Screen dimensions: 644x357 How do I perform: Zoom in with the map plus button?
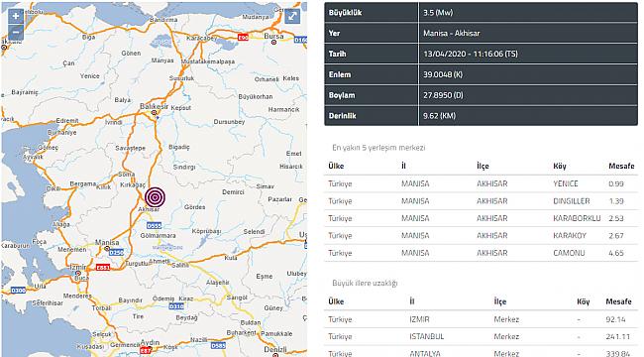tap(16, 16)
